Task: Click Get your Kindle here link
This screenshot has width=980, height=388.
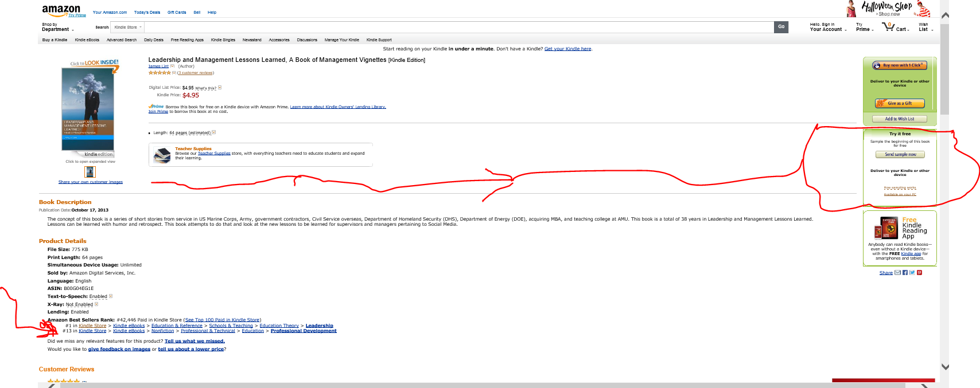Action: point(567,49)
